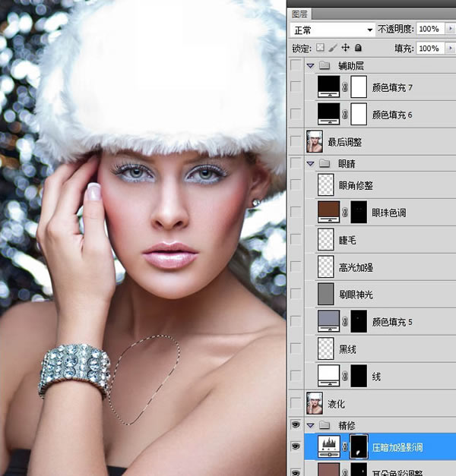456x476 pixels.
Task: Select the 眼睛 folder icon
Action: click(325, 164)
